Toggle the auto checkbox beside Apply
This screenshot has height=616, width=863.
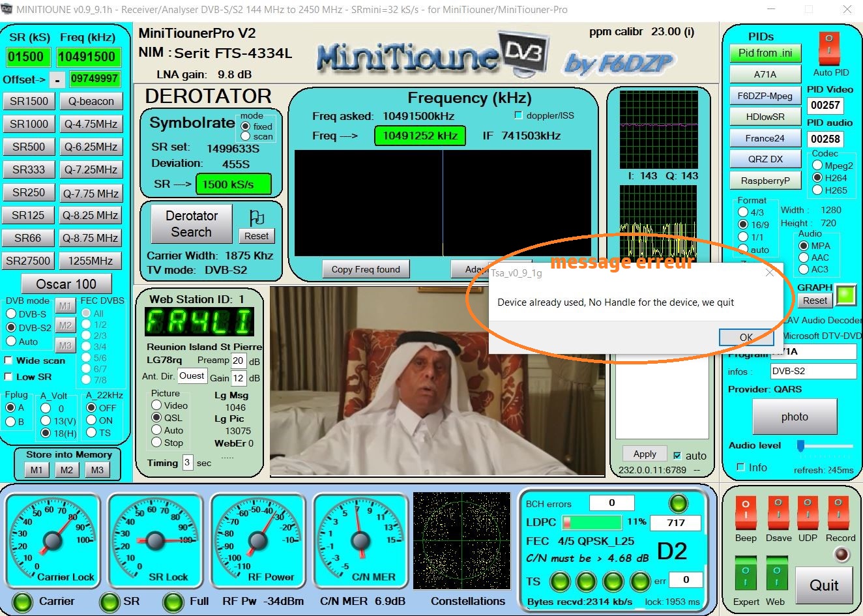(677, 456)
